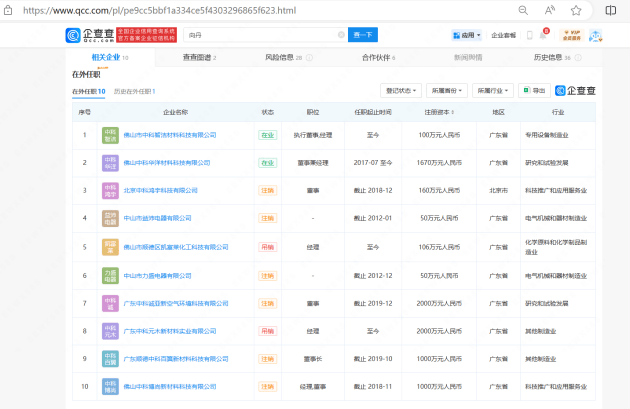Click the 中科智洁 company logo in row 1

tap(110, 135)
